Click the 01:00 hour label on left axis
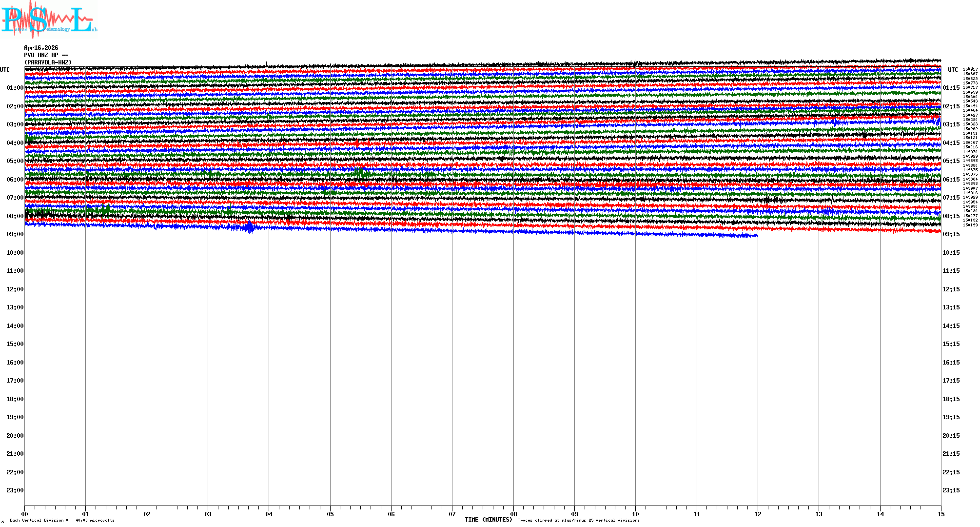The width and height of the screenshot is (980, 527). (15, 88)
